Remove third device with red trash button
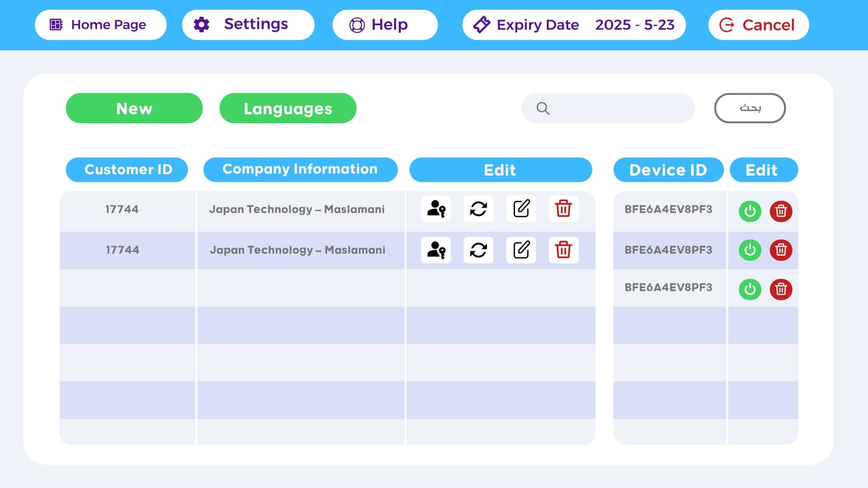868x488 pixels. click(781, 289)
